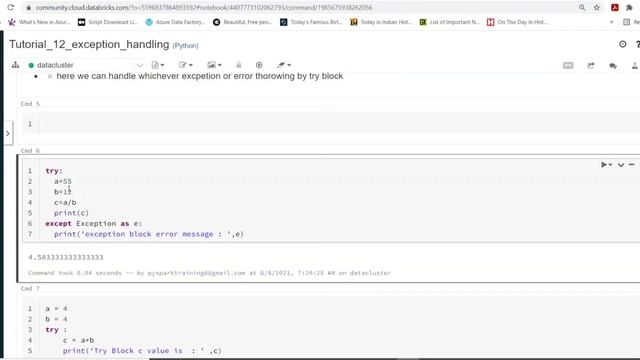Open the keyboard shortcuts icon

(x=568, y=65)
